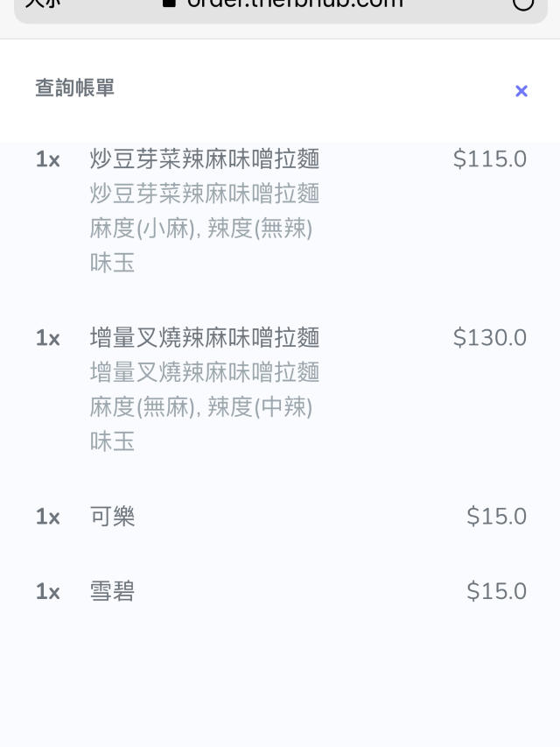Tap 味玉 under 增量叉燒辣麻味噌拉麵
This screenshot has height=747, width=560.
coord(113,441)
